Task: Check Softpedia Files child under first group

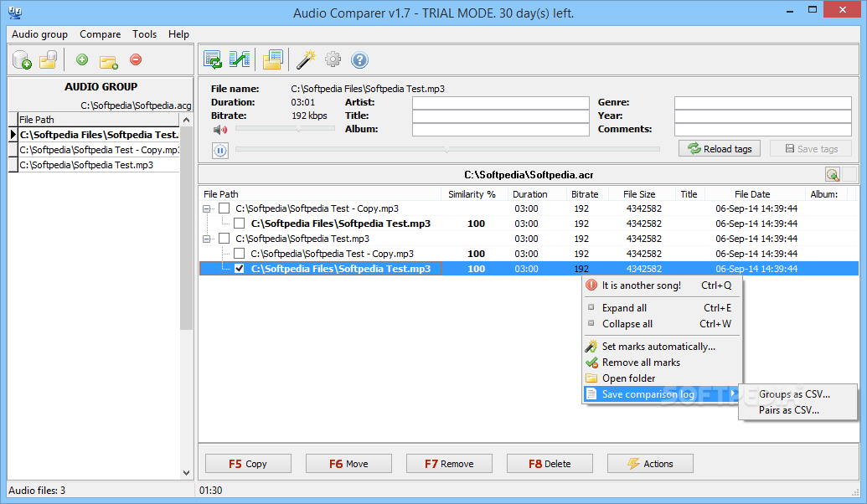Action: [240, 224]
